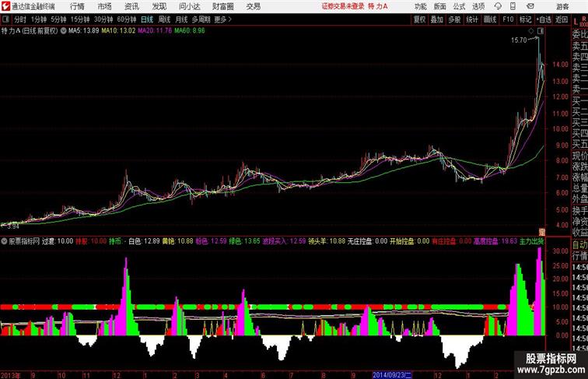Expand the 更多 > periods list
The width and height of the screenshot is (588, 379).
point(222,19)
